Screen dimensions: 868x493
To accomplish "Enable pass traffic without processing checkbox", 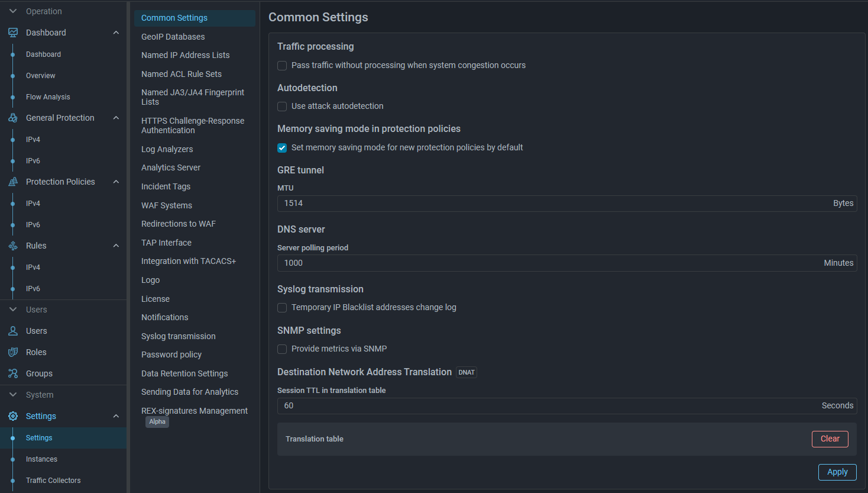I will coord(282,66).
